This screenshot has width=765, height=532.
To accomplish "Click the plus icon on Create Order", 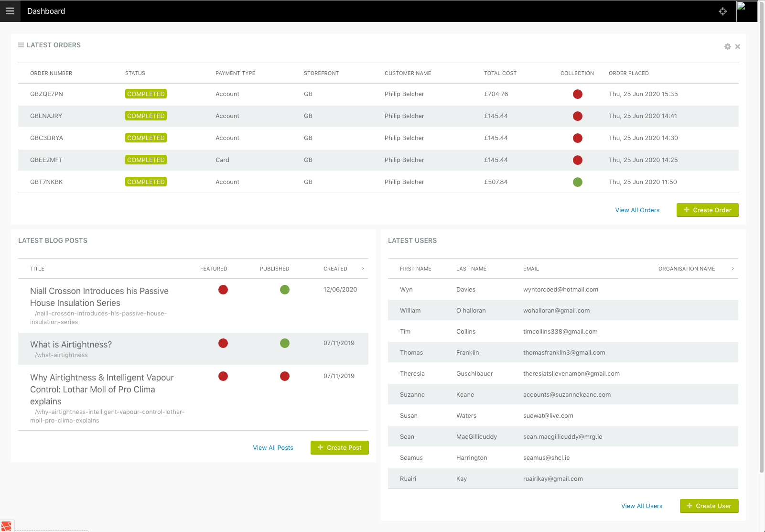I will click(x=687, y=210).
